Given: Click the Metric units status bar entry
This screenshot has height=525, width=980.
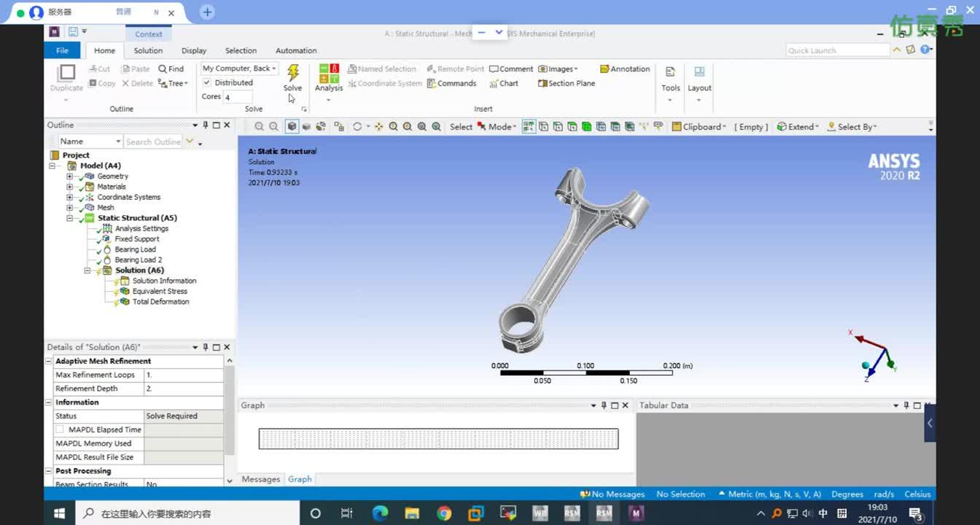Looking at the screenshot, I should point(769,494).
